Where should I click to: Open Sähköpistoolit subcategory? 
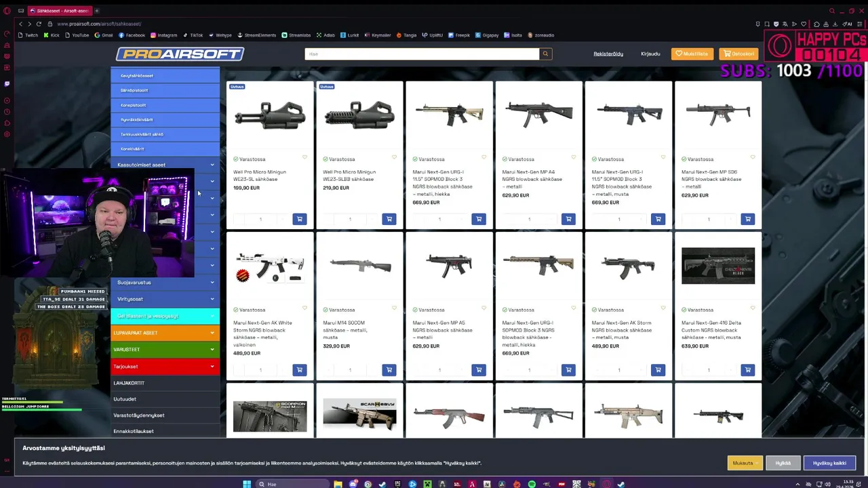point(165,90)
